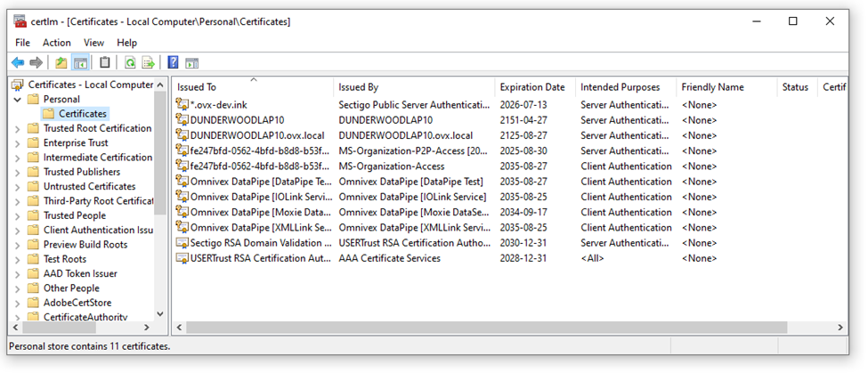868x373 pixels.
Task: Click the *.ovx-dev.ink certificate icon
Action: pyautogui.click(x=183, y=105)
